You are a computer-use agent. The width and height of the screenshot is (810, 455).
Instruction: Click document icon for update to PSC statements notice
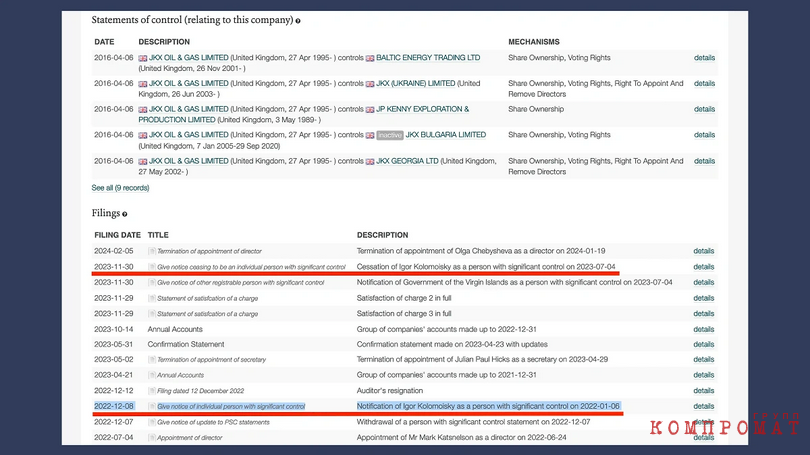tap(152, 422)
